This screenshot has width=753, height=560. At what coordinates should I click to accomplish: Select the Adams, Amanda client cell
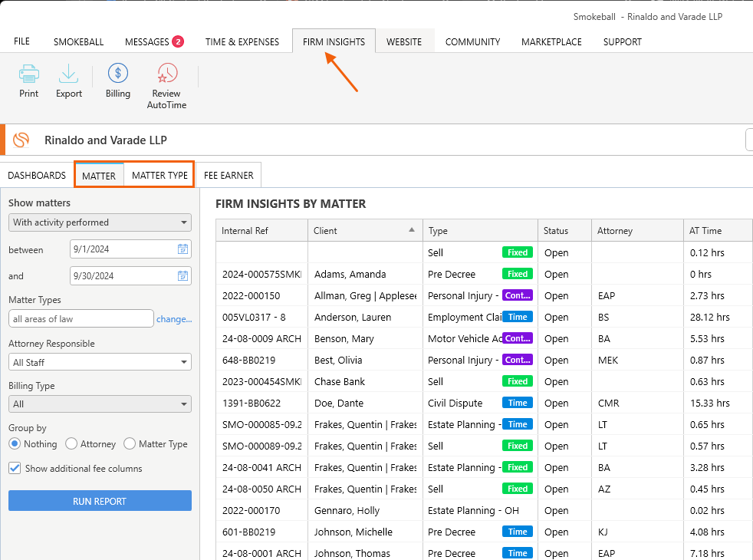point(365,274)
